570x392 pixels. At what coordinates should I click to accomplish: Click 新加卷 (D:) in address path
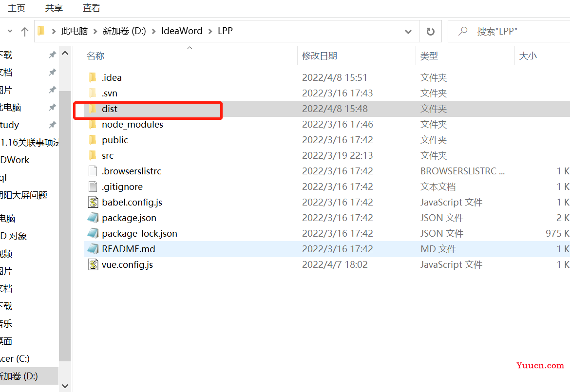coord(124,31)
